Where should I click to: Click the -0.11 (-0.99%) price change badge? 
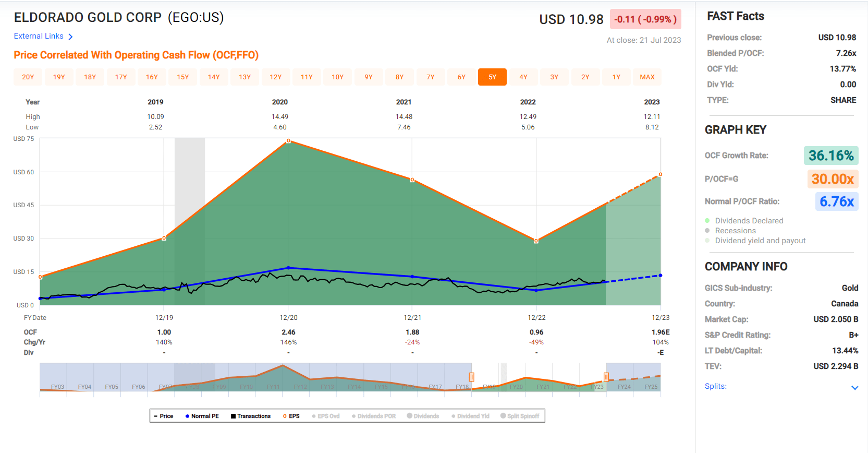tap(645, 19)
